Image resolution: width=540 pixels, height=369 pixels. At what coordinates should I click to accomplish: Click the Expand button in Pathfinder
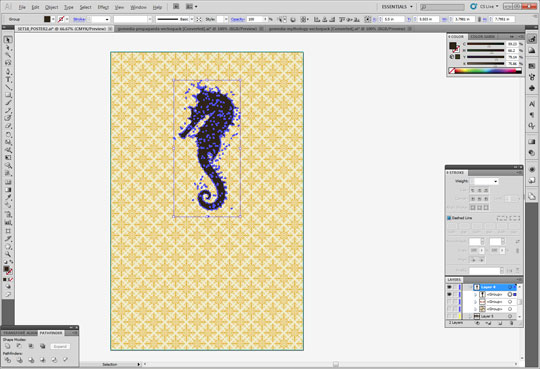pos(60,346)
